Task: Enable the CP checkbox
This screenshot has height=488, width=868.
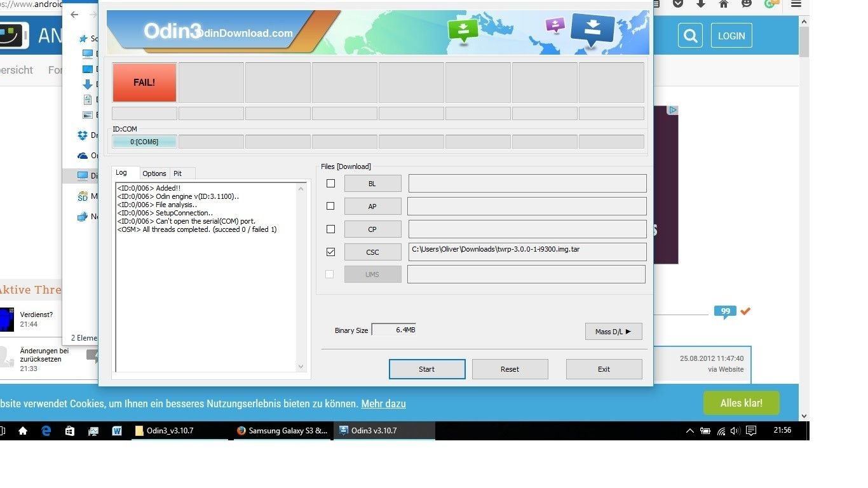Action: tap(330, 229)
